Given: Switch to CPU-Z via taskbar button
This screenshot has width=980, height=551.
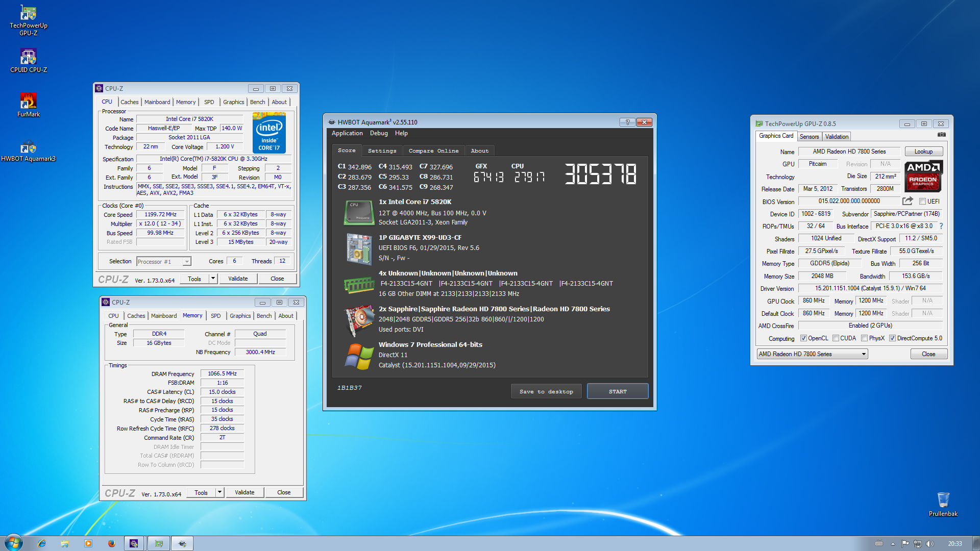Looking at the screenshot, I should [134, 544].
